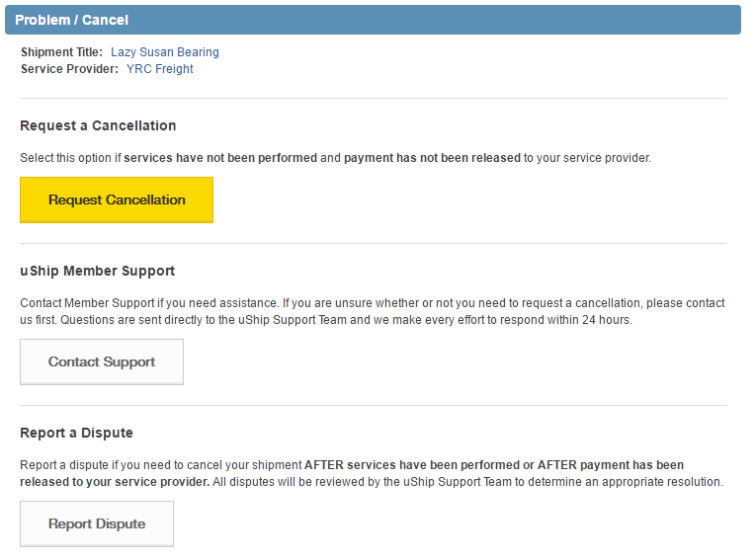The width and height of the screenshot is (756, 560).
Task: Click bold text 'released to your service provider.'
Action: point(115,482)
